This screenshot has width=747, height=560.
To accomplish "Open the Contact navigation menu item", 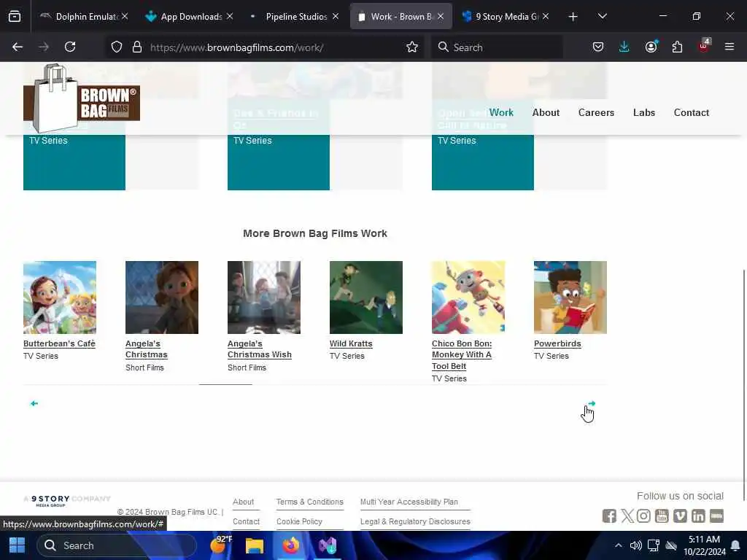I will [692, 112].
